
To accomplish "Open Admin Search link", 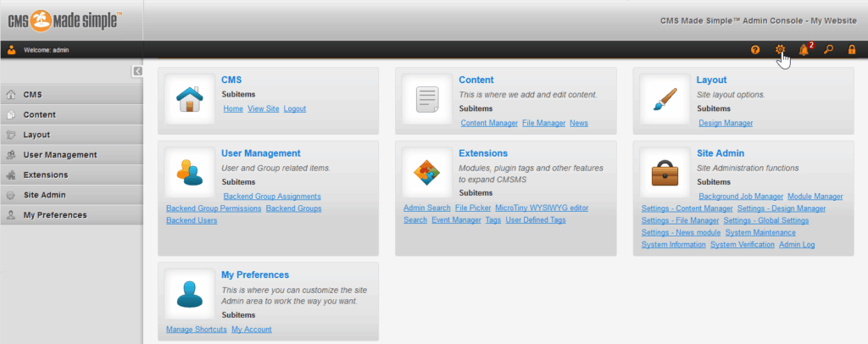I will point(427,208).
